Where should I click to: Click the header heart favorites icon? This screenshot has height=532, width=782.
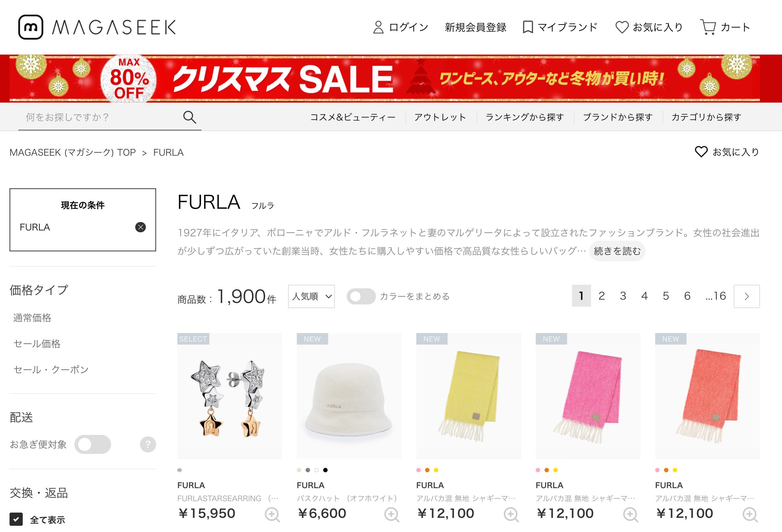coord(622,27)
